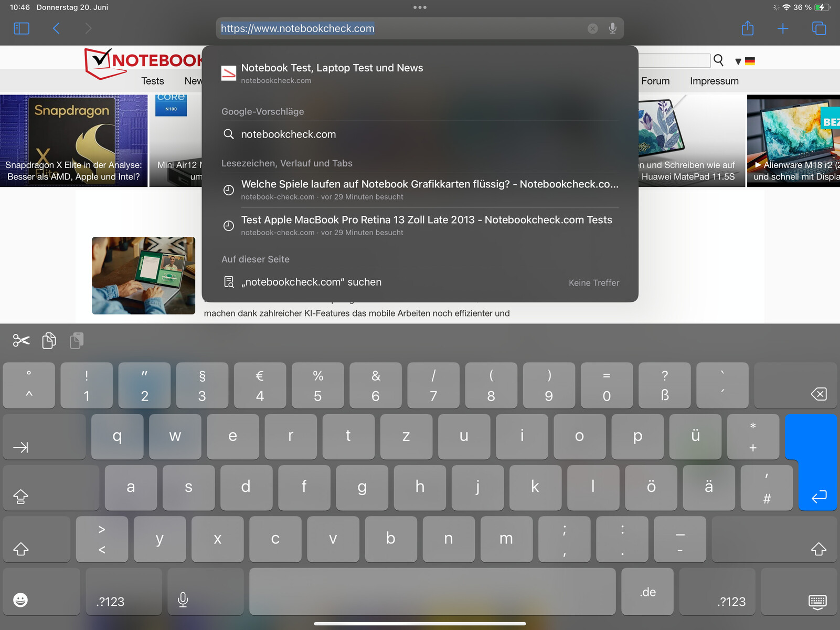Open the Impressum menu item

tap(714, 81)
